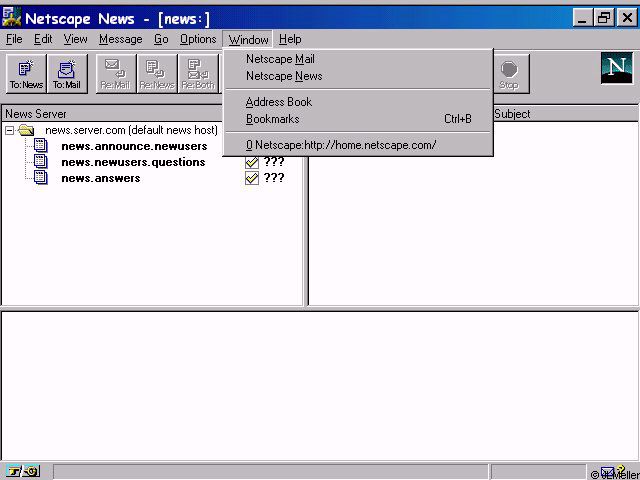This screenshot has height=480, width=640.
Task: Click the Re:News reply toolbar icon
Action: tap(157, 74)
